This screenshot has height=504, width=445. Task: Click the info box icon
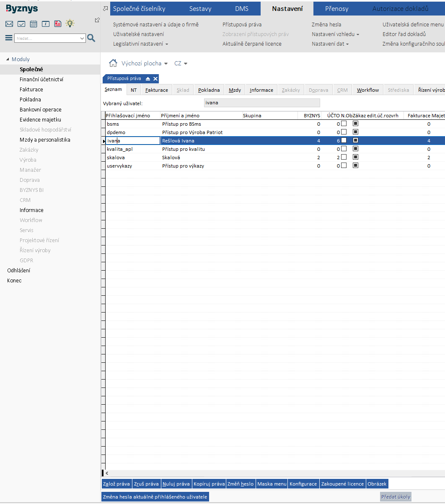pos(46,24)
